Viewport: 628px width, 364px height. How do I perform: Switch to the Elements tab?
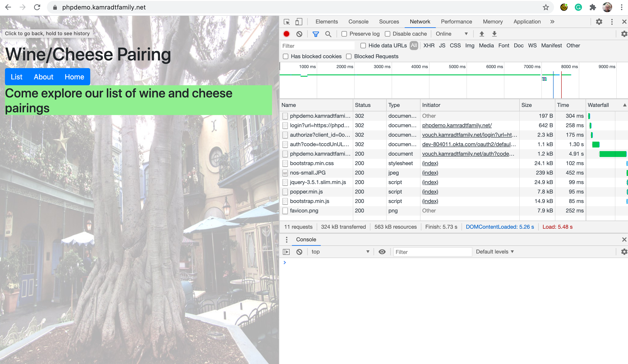click(326, 22)
